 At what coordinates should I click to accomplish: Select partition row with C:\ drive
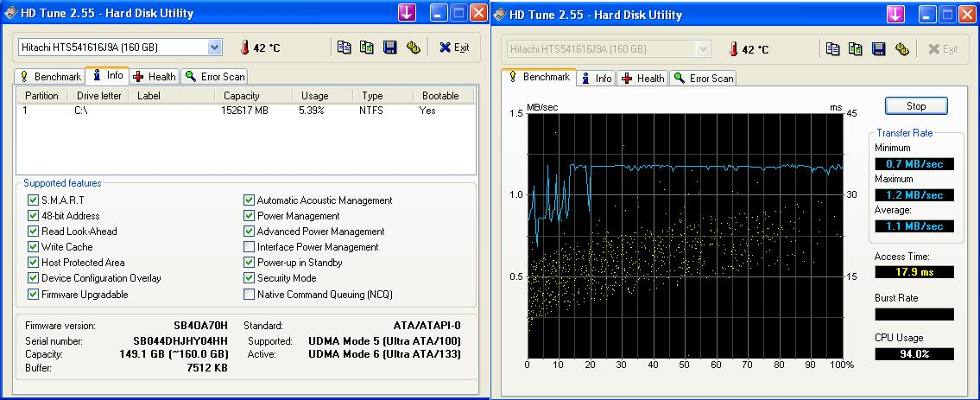click(x=245, y=111)
